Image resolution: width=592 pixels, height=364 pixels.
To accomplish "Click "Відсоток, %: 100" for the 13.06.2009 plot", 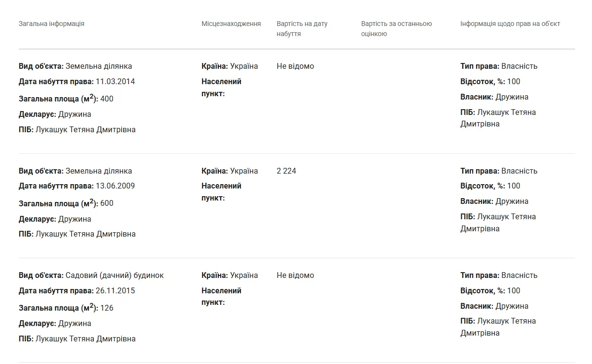I will pos(490,186).
